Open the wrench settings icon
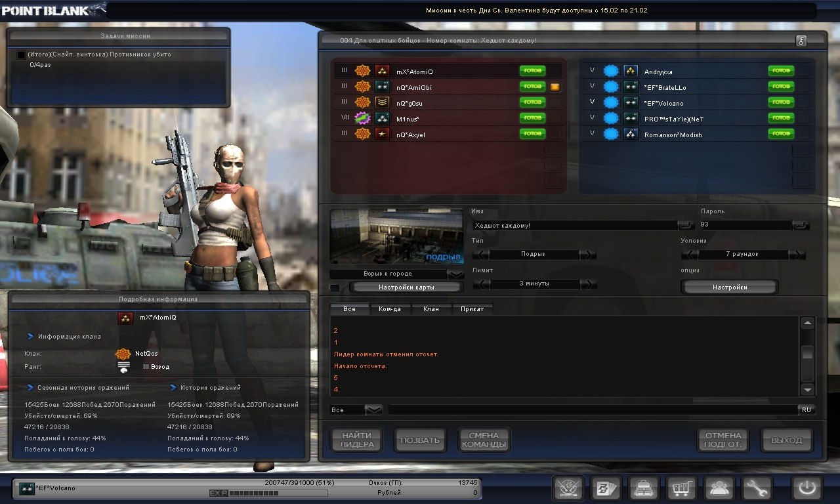Image resolution: width=840 pixels, height=504 pixels. point(757,488)
